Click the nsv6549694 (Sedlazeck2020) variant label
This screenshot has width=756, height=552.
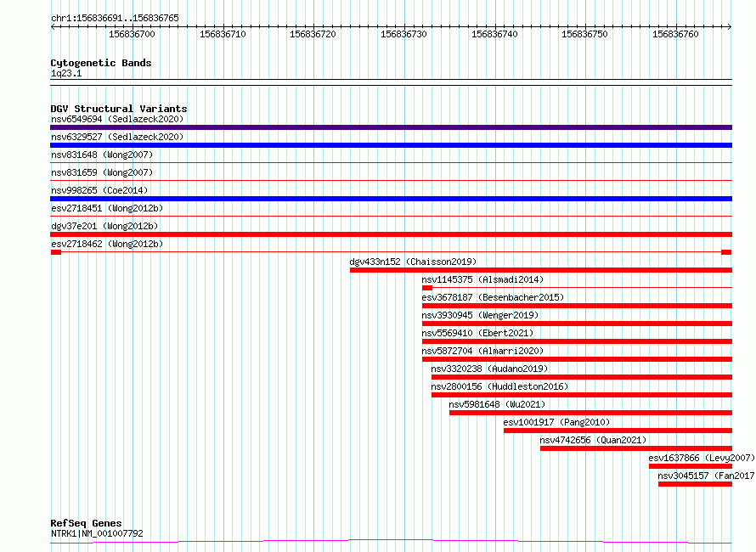(117, 119)
